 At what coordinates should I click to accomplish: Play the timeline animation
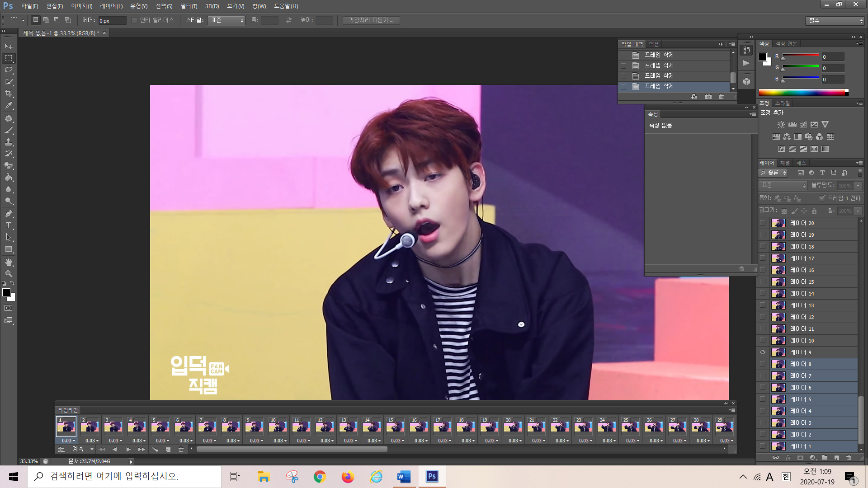point(128,450)
